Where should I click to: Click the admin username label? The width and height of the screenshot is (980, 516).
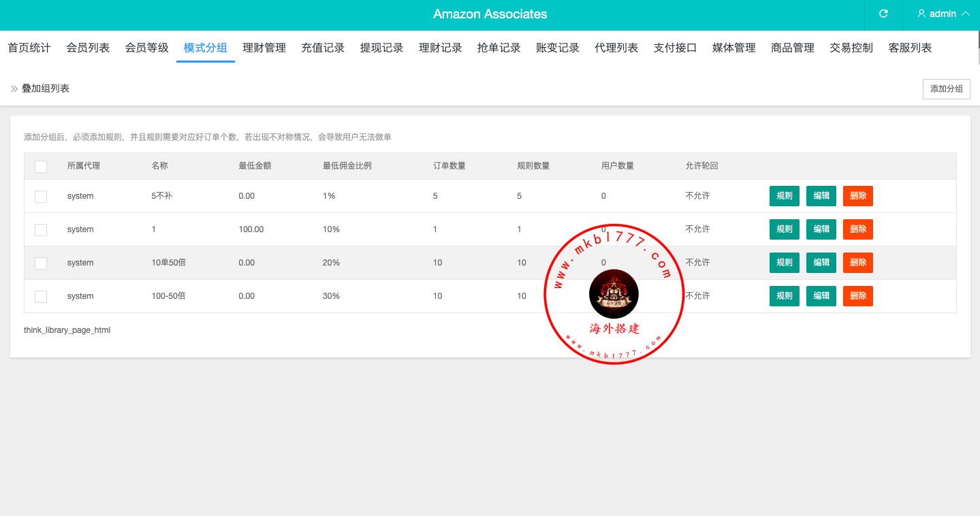pos(943,14)
